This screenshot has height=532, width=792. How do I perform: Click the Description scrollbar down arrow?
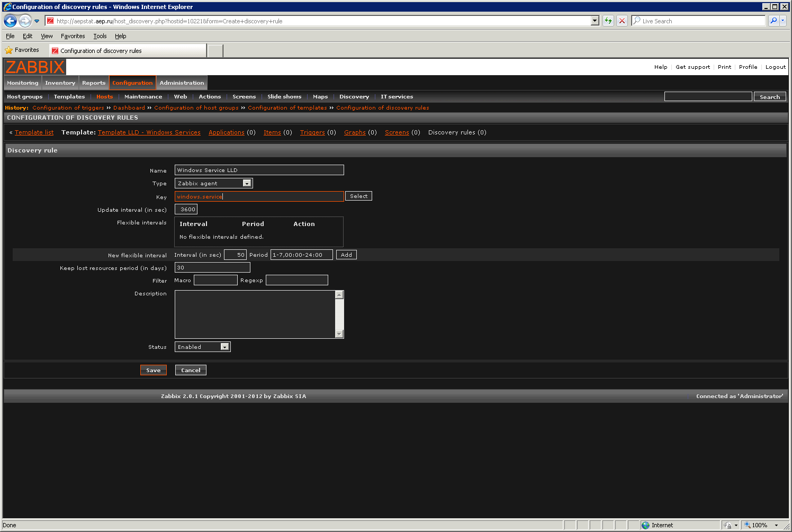339,334
